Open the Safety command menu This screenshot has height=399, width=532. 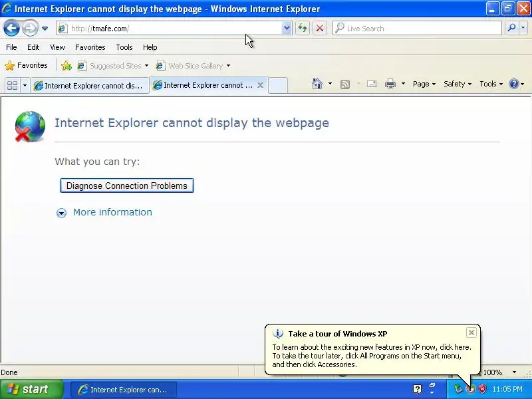(458, 84)
